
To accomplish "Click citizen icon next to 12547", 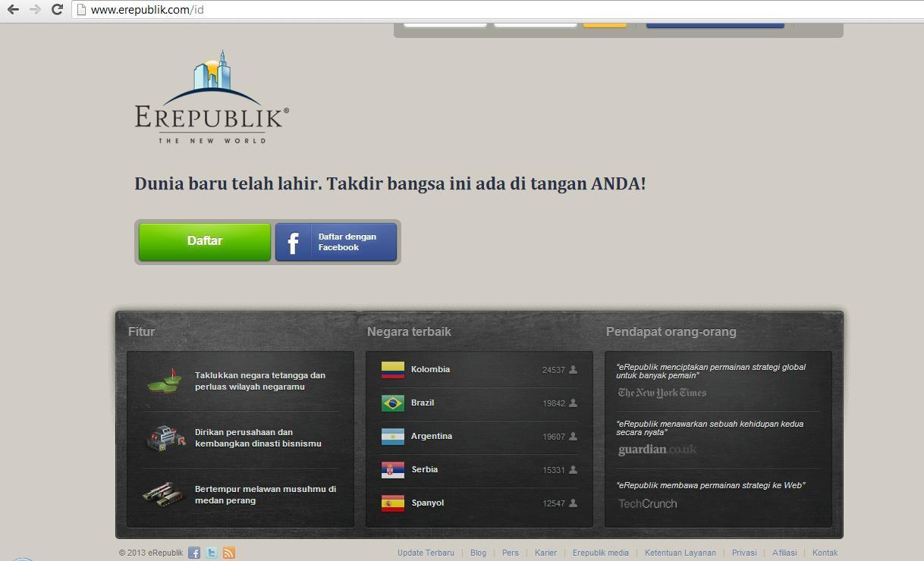I will coord(574,503).
